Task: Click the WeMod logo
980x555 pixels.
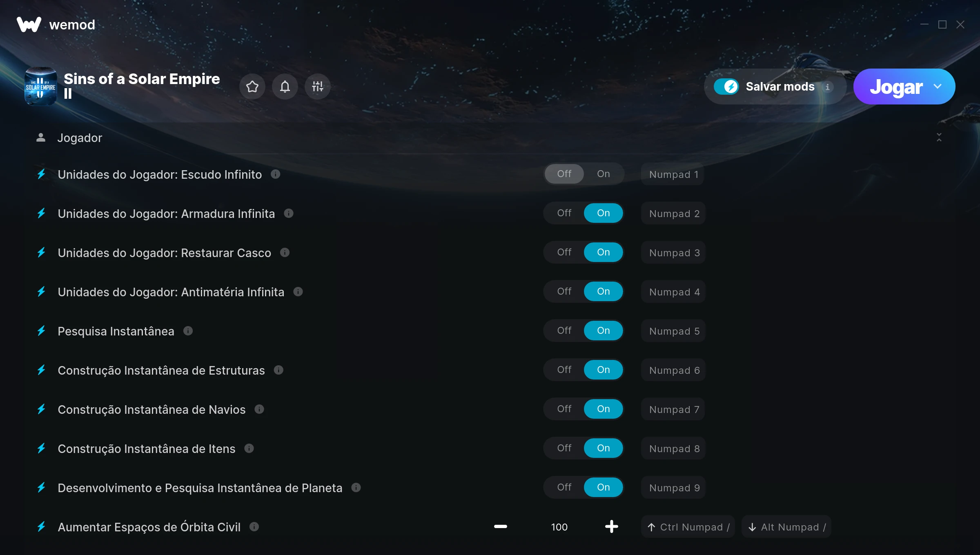Action: click(x=29, y=25)
